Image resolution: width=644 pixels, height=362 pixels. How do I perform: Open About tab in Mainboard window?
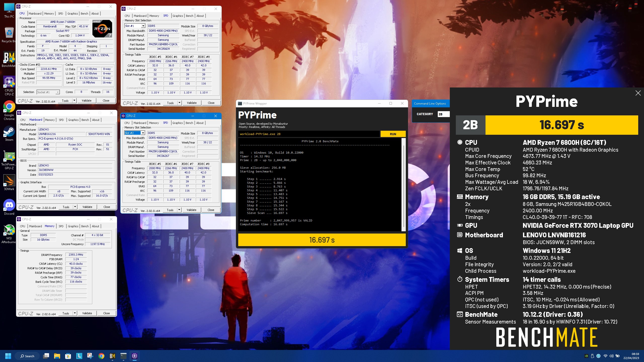pos(96,120)
